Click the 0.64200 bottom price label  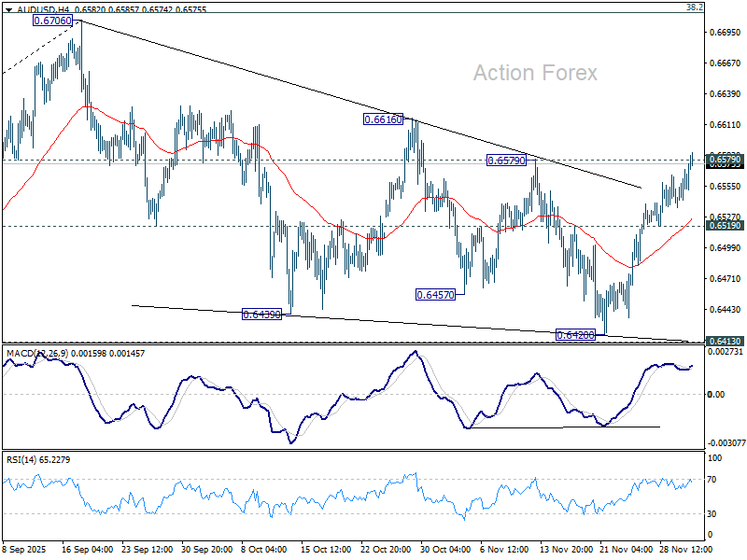pyautogui.click(x=575, y=335)
